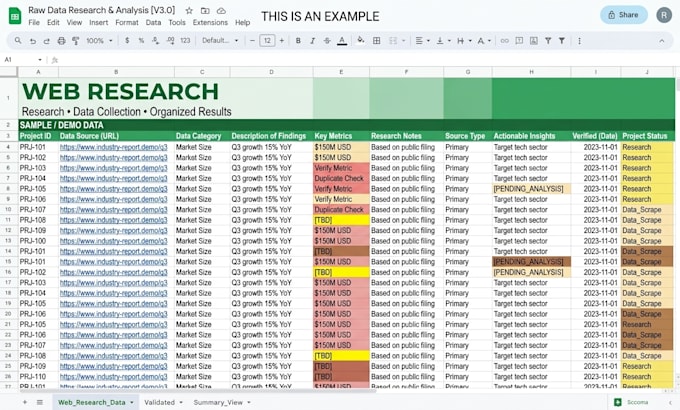This screenshot has width=680, height=410.
Task: Decrease the font size with minus
Action: pyautogui.click(x=252, y=40)
